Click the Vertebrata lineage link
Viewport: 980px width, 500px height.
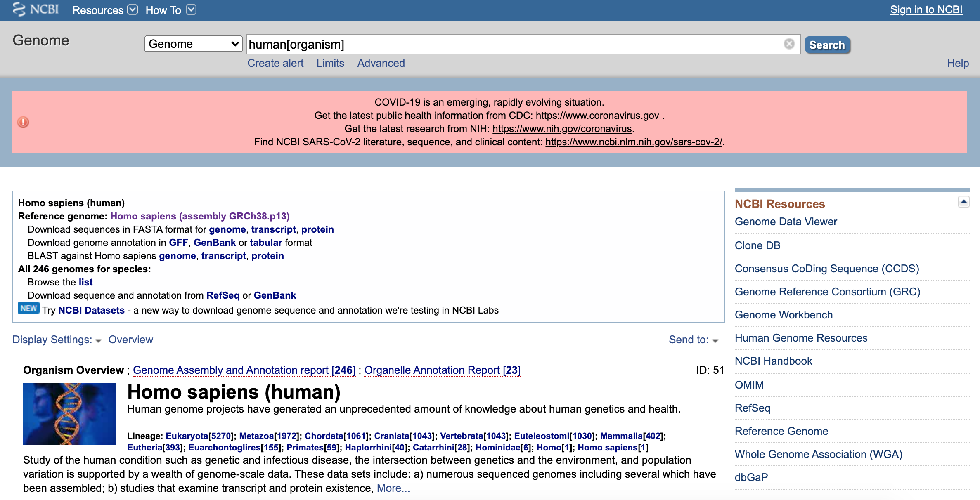point(462,436)
